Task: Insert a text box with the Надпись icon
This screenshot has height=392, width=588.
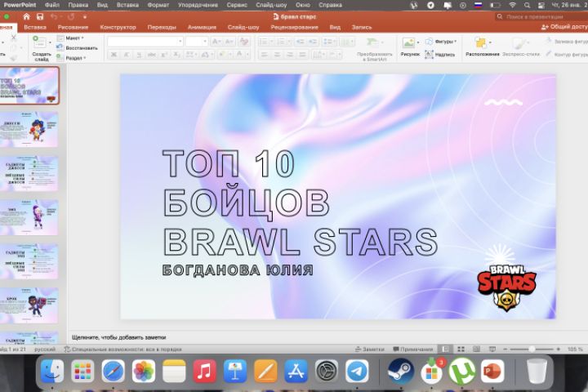Action: pos(430,55)
